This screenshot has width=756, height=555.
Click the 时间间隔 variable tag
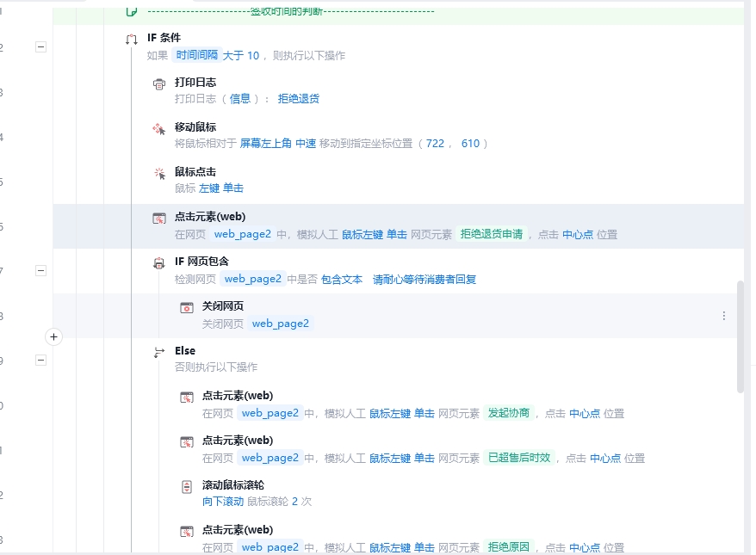click(196, 55)
